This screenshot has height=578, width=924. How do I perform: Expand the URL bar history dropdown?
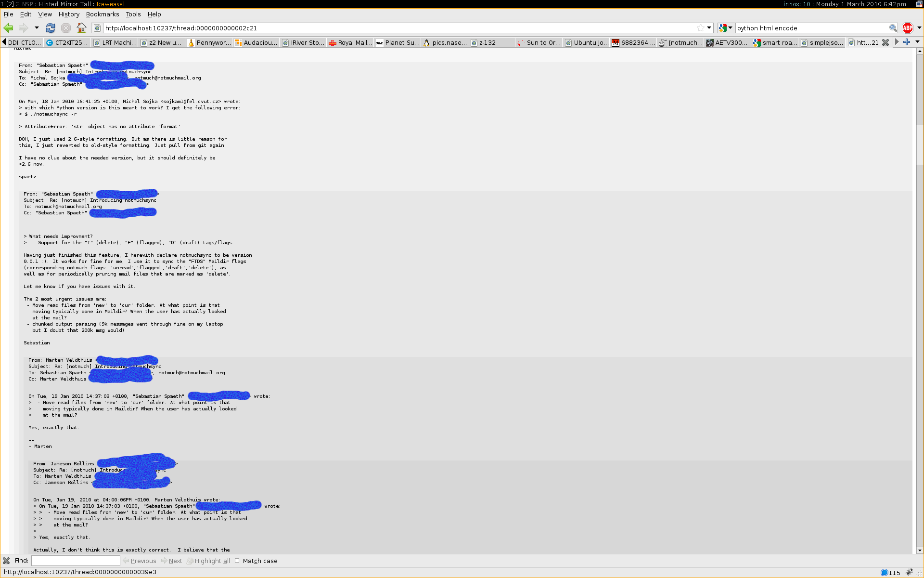click(709, 28)
